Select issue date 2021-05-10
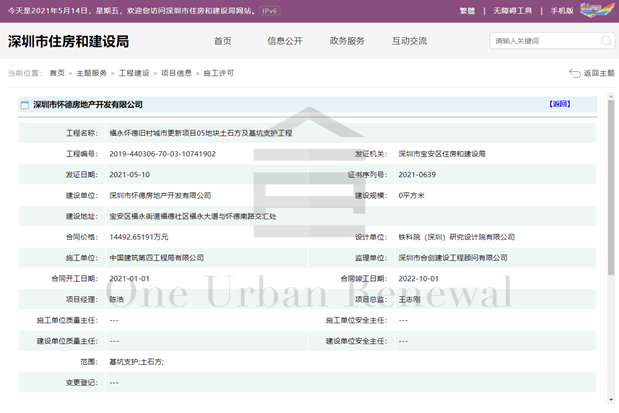 [129, 175]
